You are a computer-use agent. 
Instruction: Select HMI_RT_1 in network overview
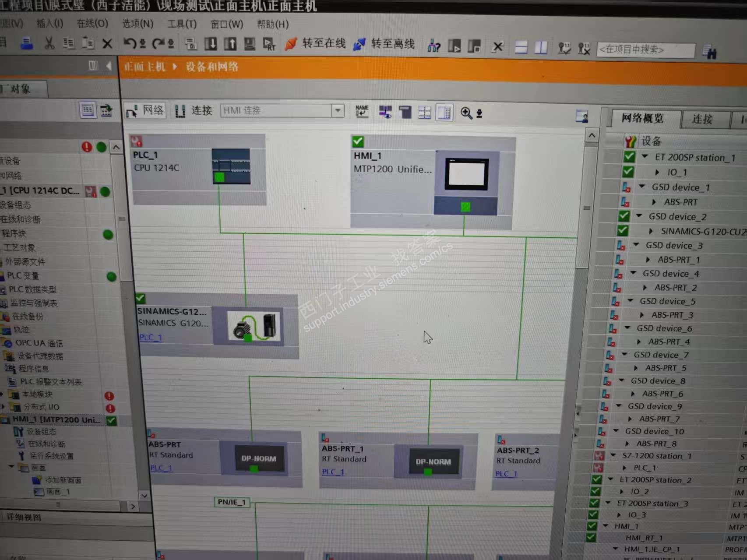(x=644, y=538)
